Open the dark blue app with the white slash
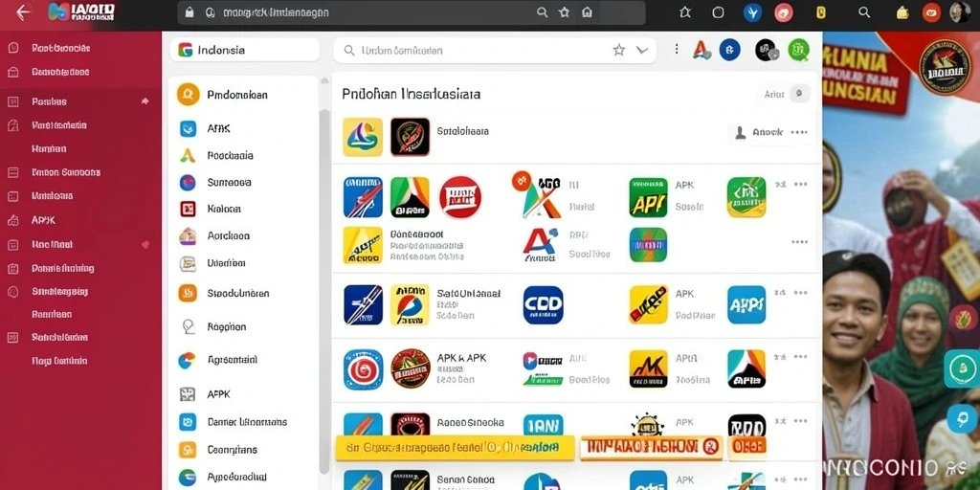This screenshot has width=980, height=490. pos(363,305)
